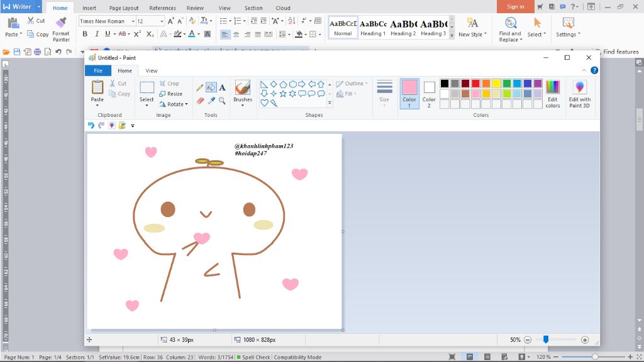Toggle Writer center alignment button
This screenshot has width=644, height=362.
(x=236, y=34)
